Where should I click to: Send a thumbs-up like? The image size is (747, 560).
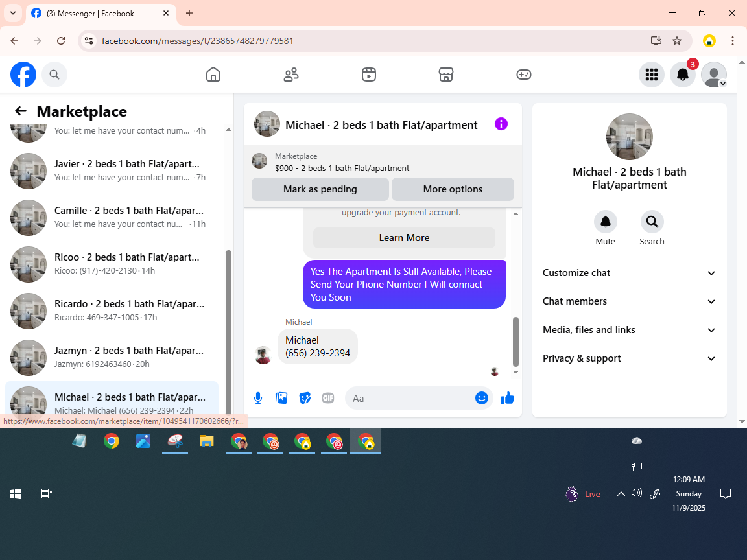(x=508, y=398)
